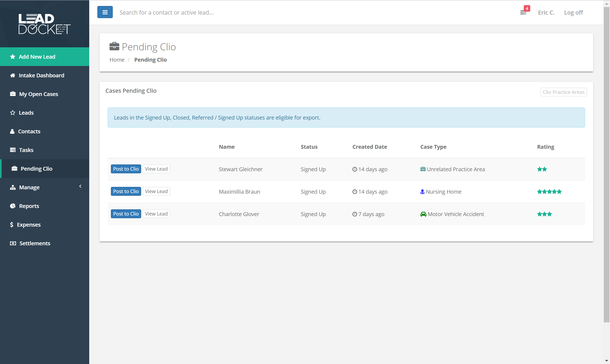
Task: Select Settlements sidebar item
Action: click(x=35, y=243)
